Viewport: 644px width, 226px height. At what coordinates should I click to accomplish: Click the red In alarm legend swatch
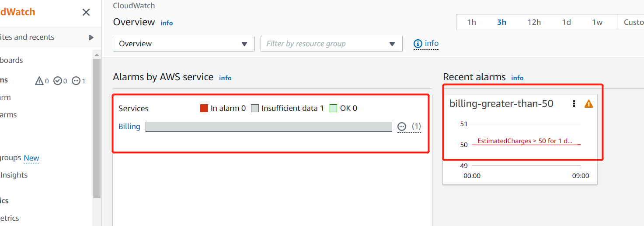point(204,108)
